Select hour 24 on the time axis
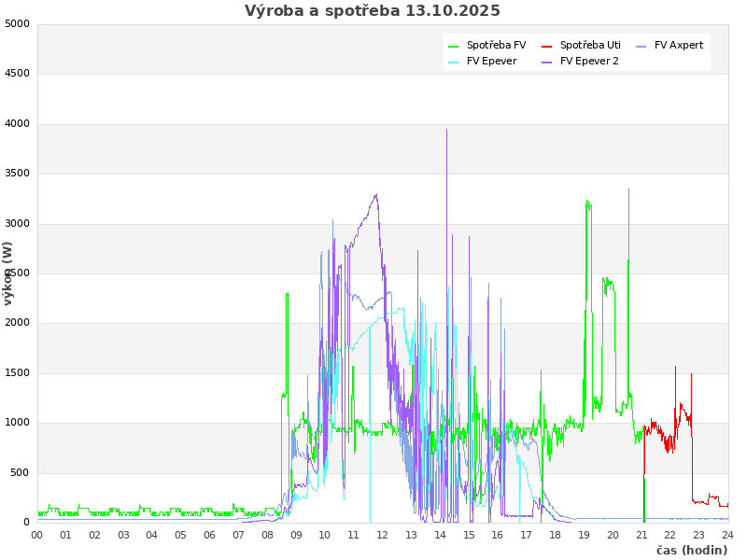Screen dimensions: 747x560 727,535
